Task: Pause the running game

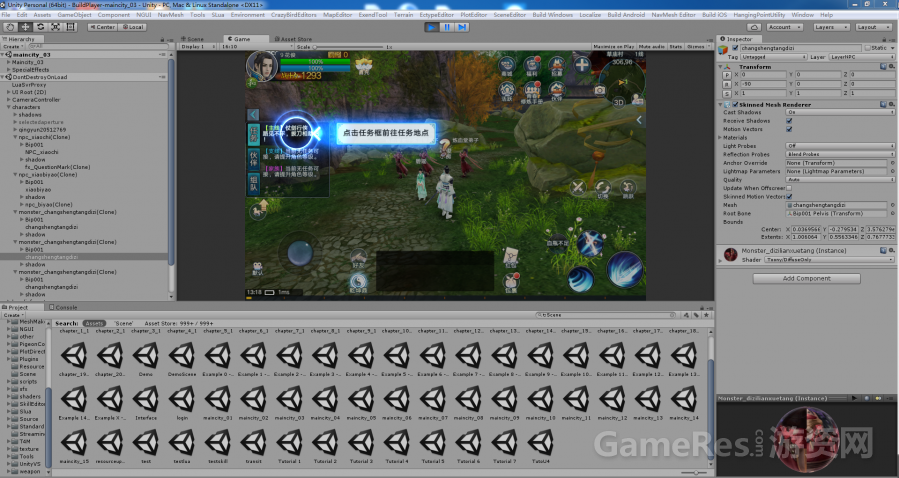Action: click(x=447, y=27)
